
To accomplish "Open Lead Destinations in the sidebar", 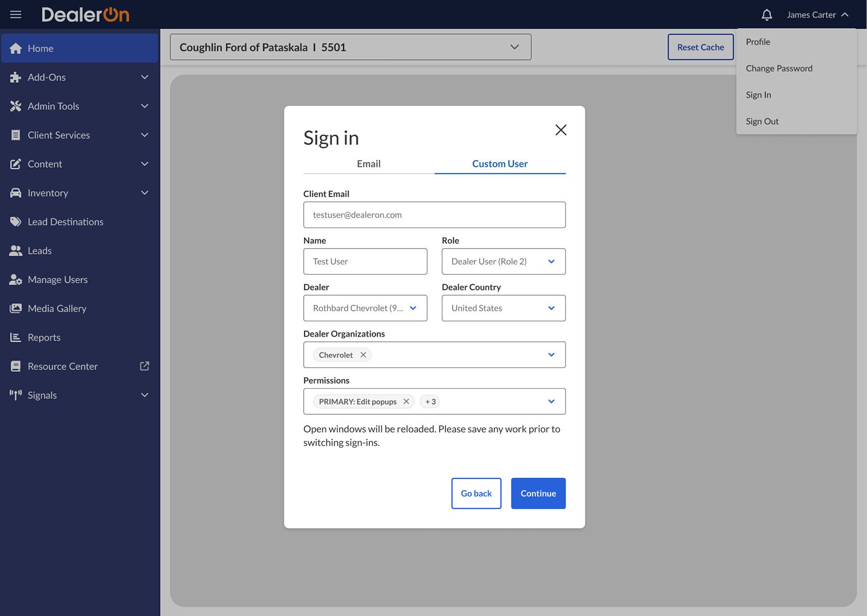I will click(x=79, y=222).
